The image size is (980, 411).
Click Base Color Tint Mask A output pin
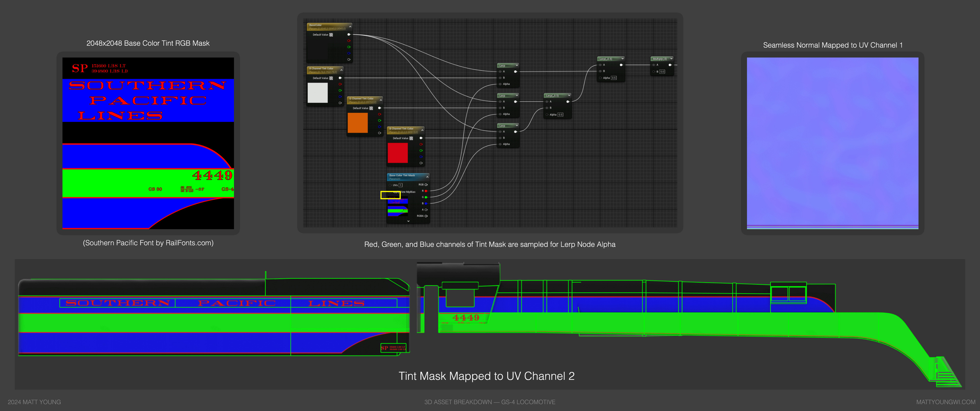(x=426, y=209)
